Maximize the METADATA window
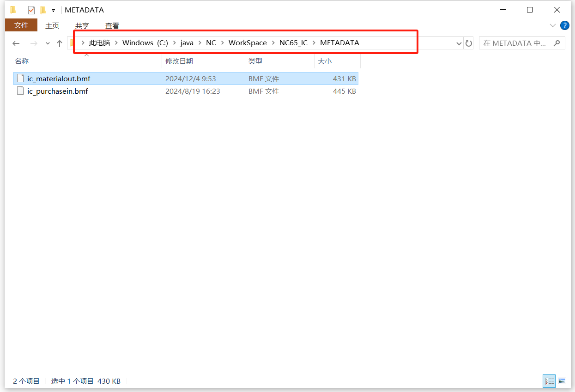Viewport: 575px width, 392px height. pyautogui.click(x=530, y=10)
